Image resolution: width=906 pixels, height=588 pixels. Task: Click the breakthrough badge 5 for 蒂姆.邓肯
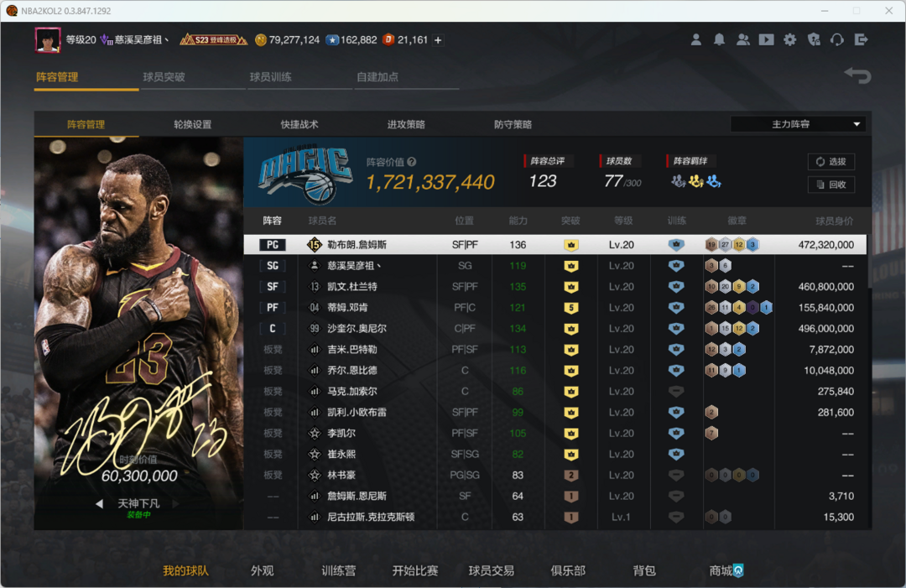click(571, 308)
